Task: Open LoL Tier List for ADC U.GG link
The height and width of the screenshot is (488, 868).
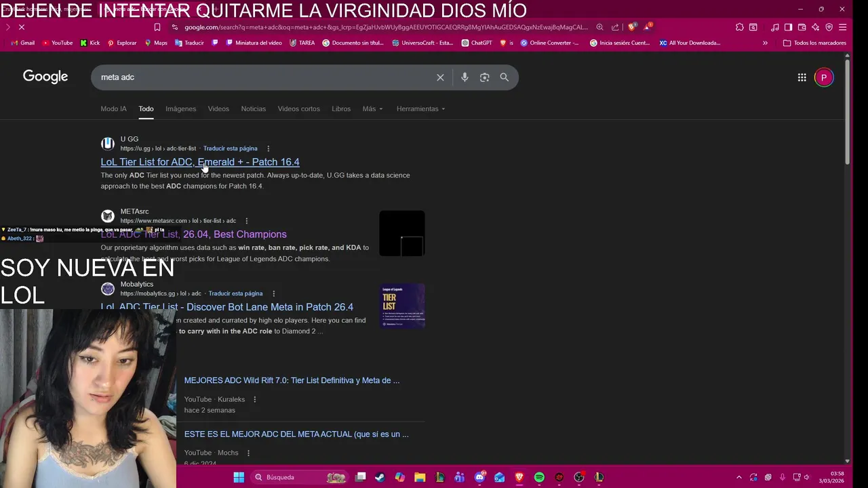Action: pyautogui.click(x=200, y=162)
